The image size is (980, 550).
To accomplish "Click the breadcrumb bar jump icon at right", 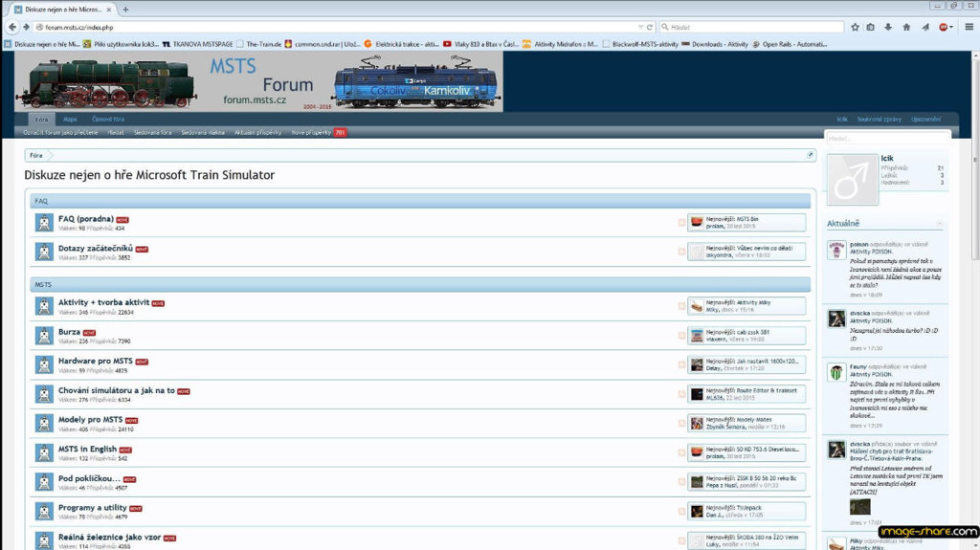I will 810,154.
